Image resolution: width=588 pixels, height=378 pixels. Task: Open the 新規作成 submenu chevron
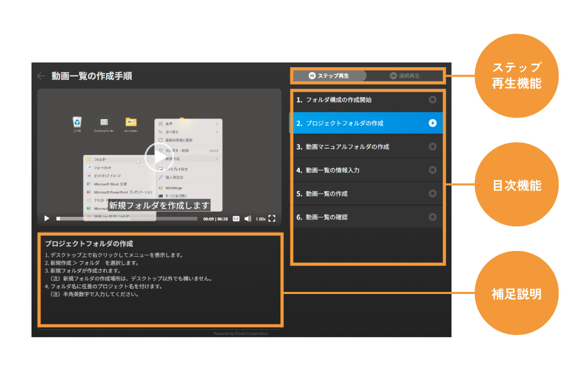pyautogui.click(x=217, y=159)
